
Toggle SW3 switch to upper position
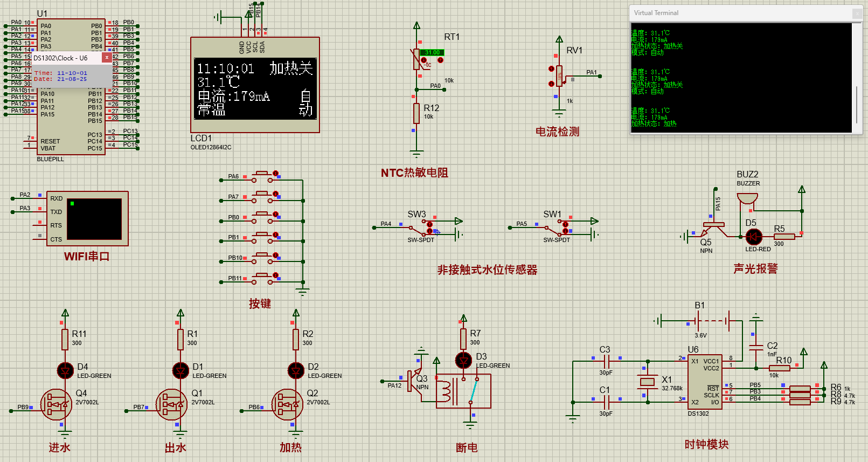[x=429, y=224]
